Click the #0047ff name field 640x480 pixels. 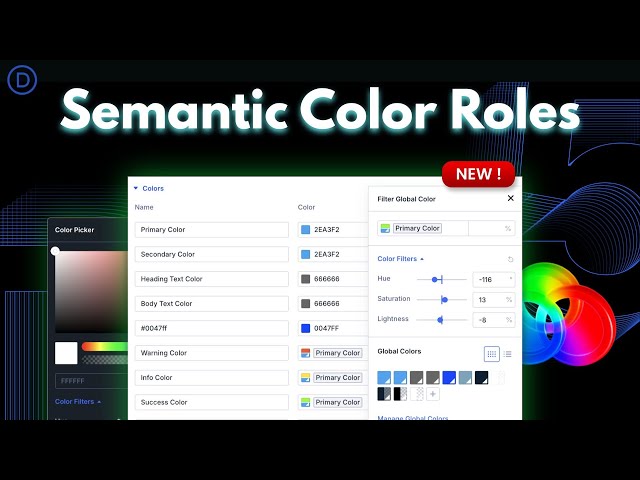(x=211, y=328)
